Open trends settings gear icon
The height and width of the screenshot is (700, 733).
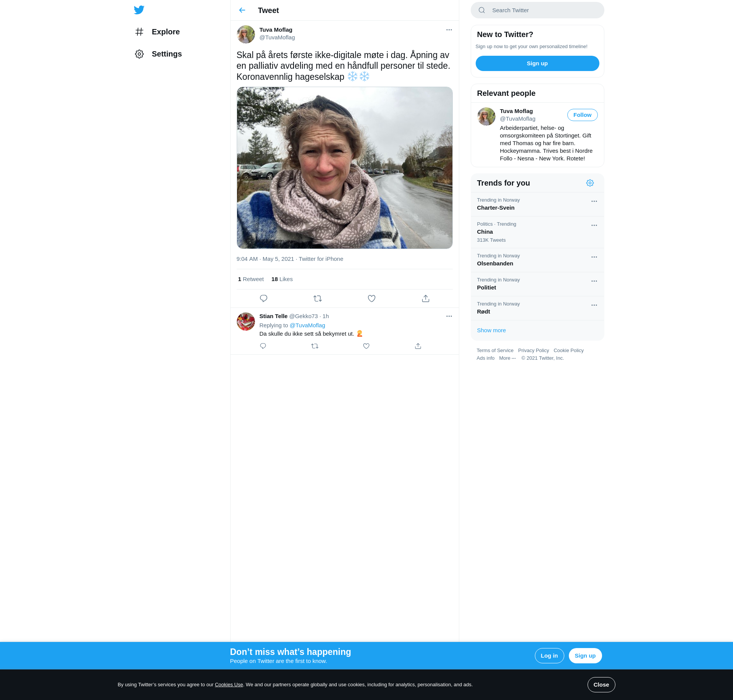[x=590, y=183]
